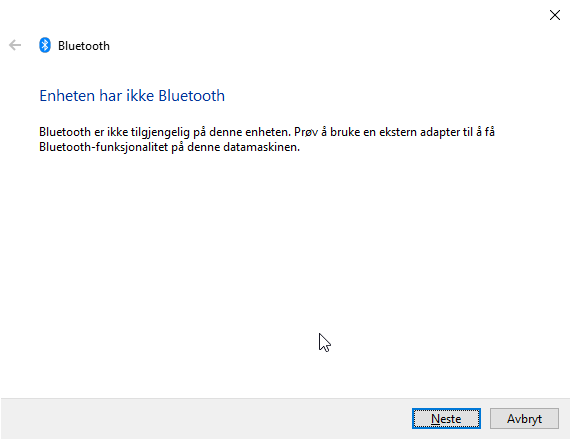Click the gray footer bar beside Neste
This screenshot has height=440, width=571.
coord(204,419)
